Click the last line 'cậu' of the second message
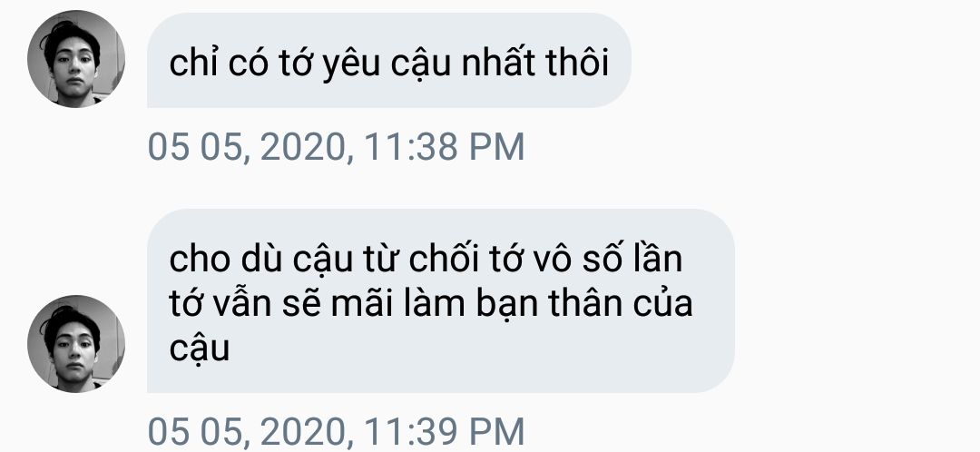The width and height of the screenshot is (980, 452). click(x=200, y=349)
